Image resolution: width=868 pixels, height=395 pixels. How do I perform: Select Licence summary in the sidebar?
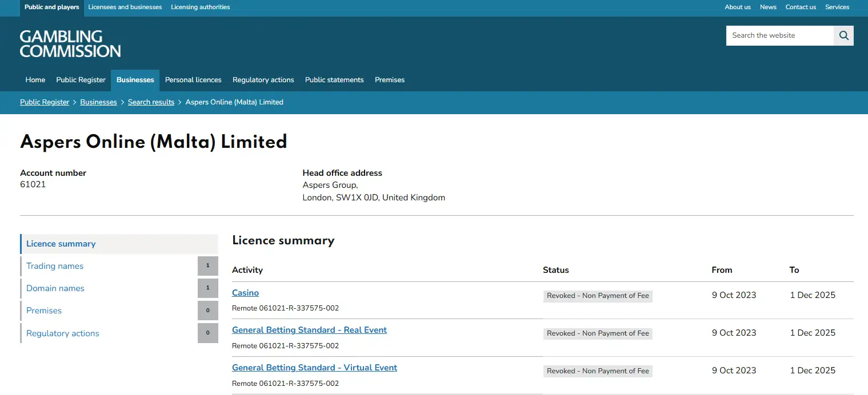[119, 244]
